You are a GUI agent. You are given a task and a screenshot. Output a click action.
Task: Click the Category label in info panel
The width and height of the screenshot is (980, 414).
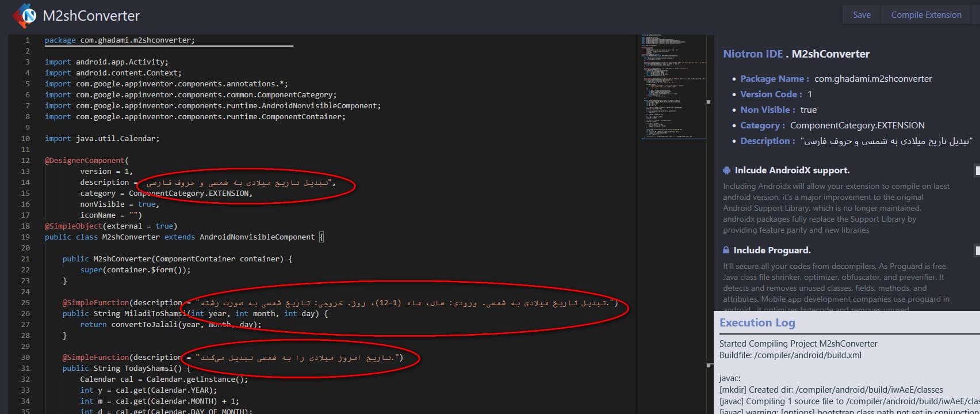763,126
